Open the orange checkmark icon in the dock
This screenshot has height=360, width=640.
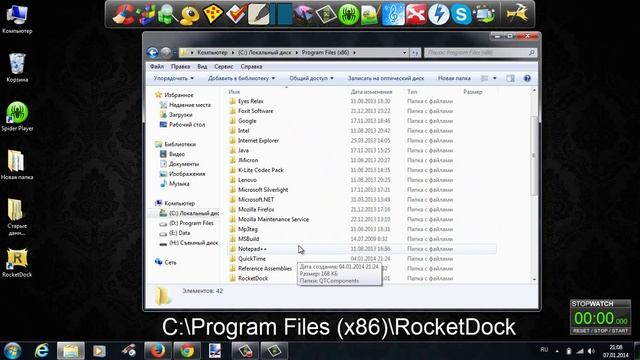point(236,15)
